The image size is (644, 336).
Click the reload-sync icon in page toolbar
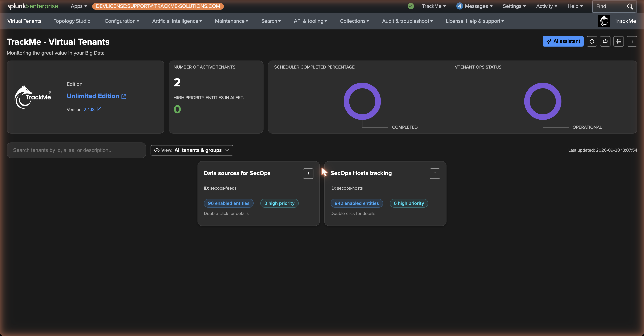click(605, 42)
